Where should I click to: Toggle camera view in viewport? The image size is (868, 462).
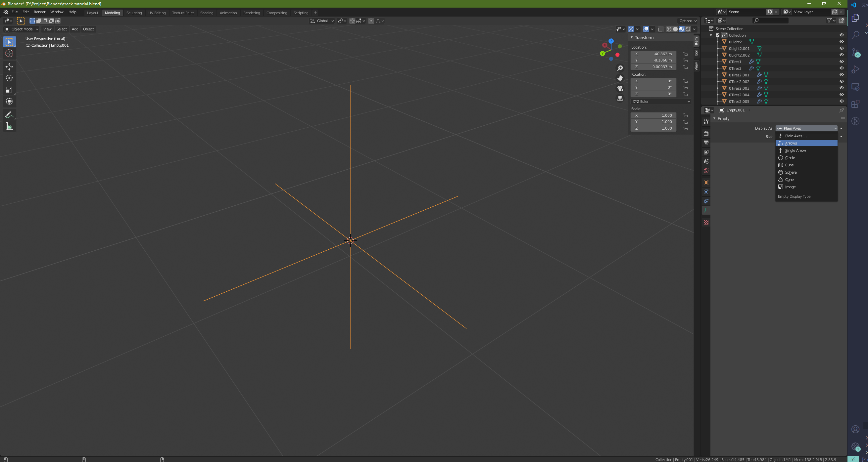tap(620, 88)
